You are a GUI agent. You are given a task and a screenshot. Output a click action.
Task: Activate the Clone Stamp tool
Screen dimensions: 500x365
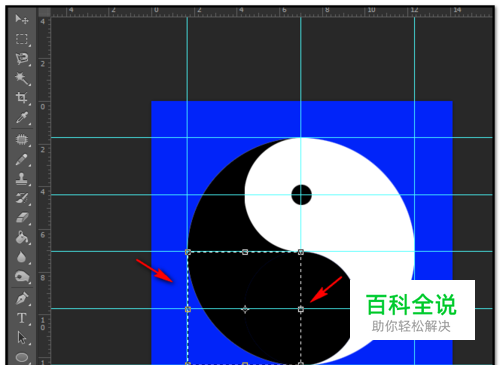pos(22,179)
